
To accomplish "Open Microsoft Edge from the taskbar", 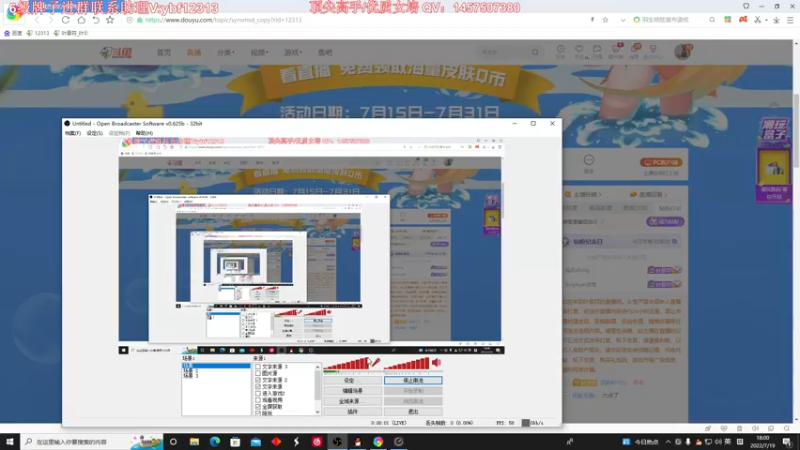I will tap(215, 441).
